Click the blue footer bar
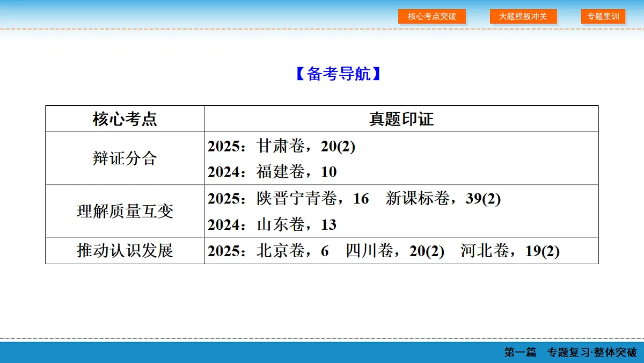 point(322,352)
